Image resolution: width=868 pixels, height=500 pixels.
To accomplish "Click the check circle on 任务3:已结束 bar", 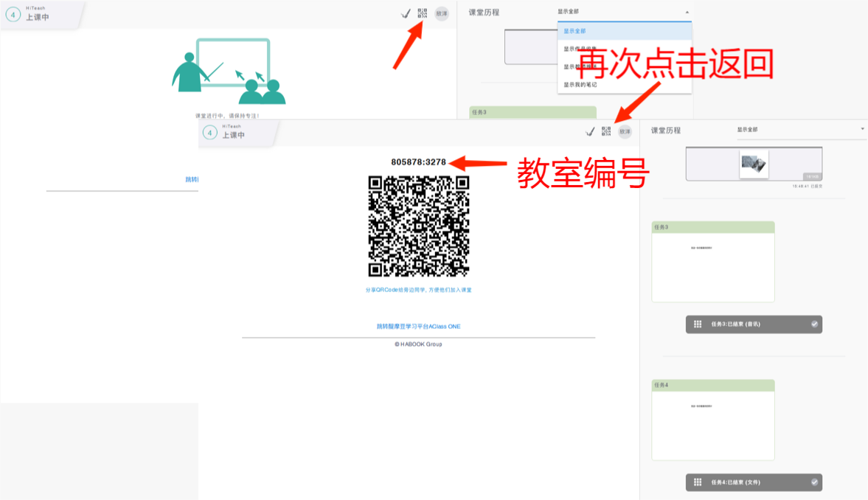I will click(814, 324).
